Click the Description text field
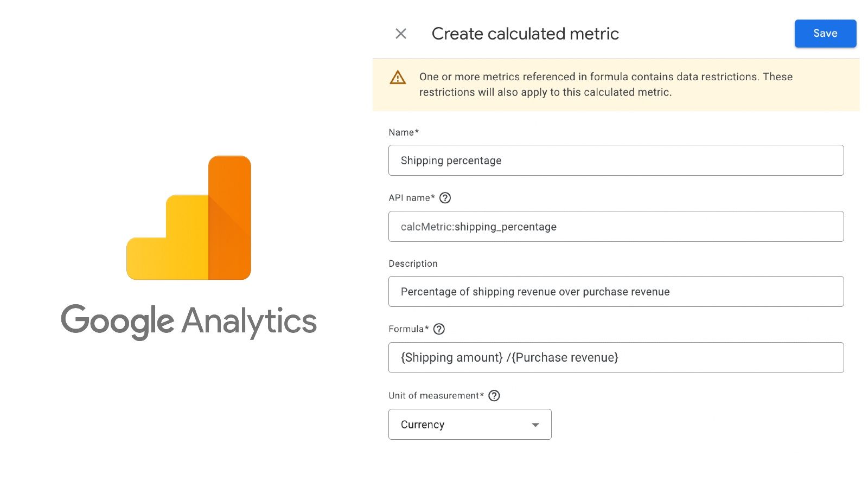 point(616,291)
